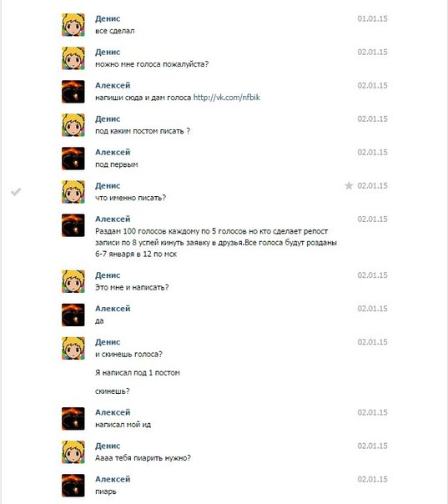Click Алексей avatar beside 'напиши сюда и дам голоса'

click(73, 92)
